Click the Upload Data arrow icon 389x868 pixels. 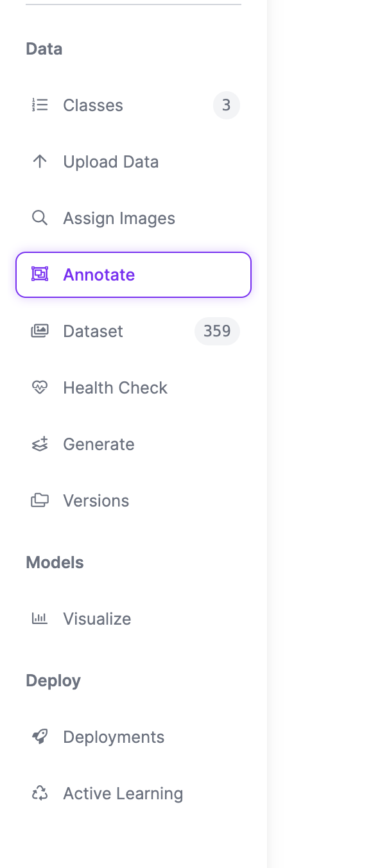[x=40, y=162]
